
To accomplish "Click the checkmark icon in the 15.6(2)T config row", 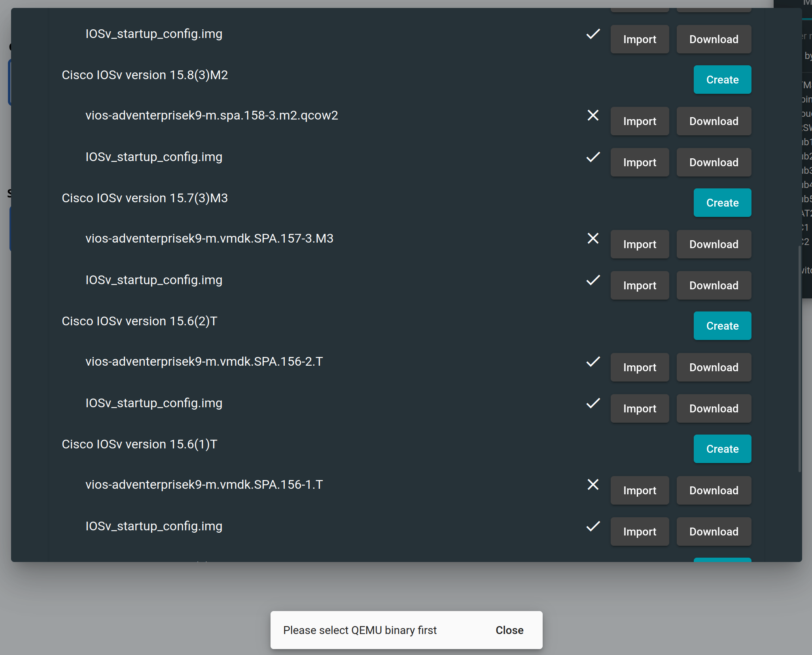I will coord(592,403).
